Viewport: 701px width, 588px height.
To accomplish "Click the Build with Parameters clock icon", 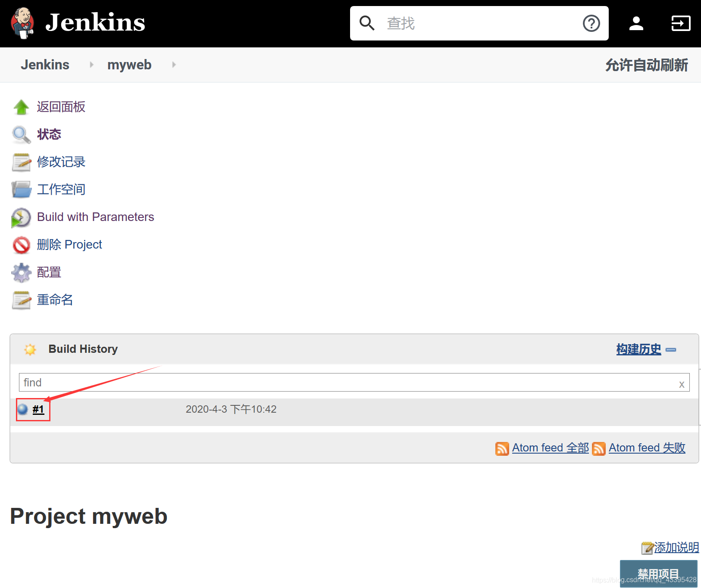I will pos(21,218).
